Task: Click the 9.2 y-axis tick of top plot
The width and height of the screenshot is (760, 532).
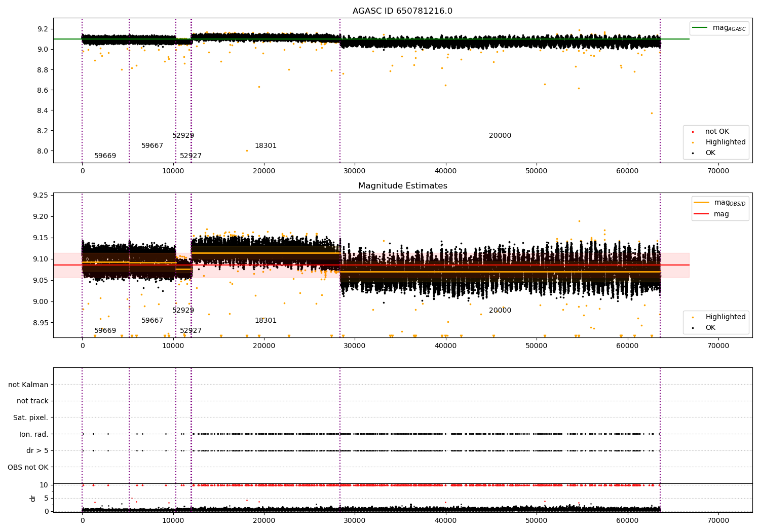Action: click(x=43, y=29)
